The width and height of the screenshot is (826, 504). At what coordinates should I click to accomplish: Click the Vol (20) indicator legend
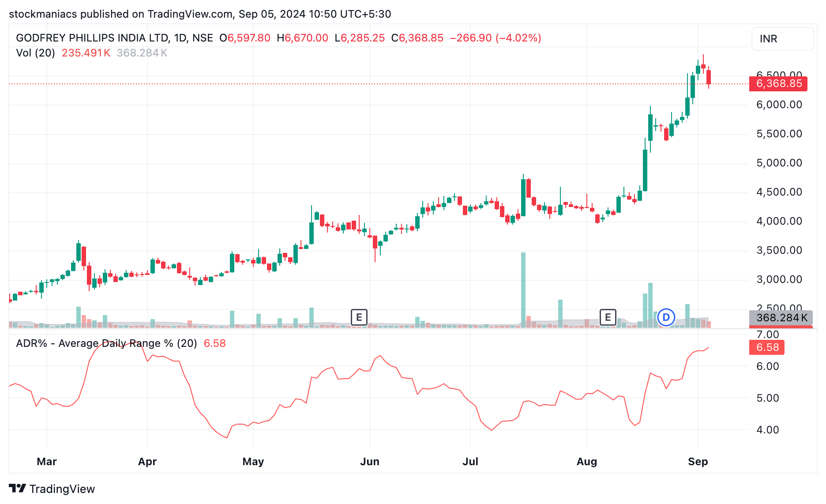tap(35, 53)
